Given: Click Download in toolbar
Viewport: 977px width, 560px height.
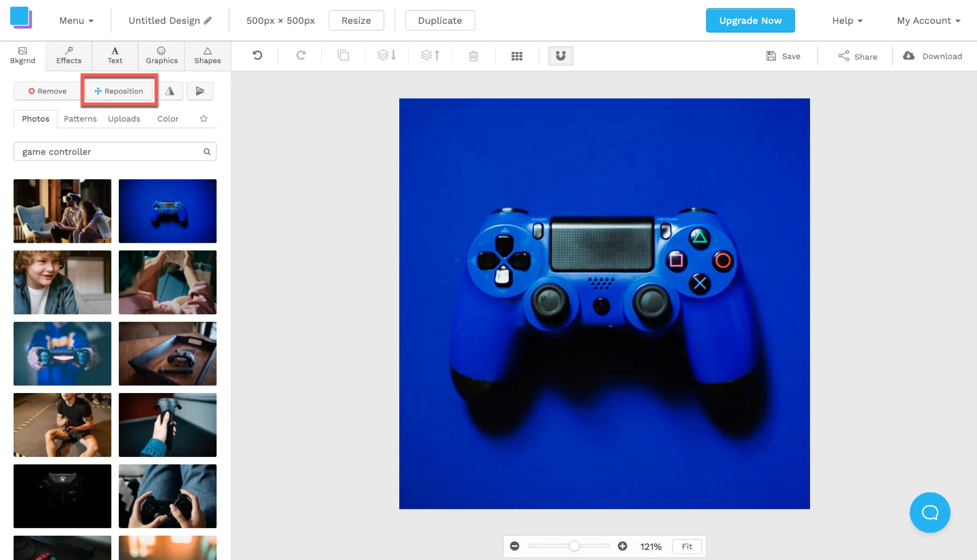Looking at the screenshot, I should click(x=933, y=56).
